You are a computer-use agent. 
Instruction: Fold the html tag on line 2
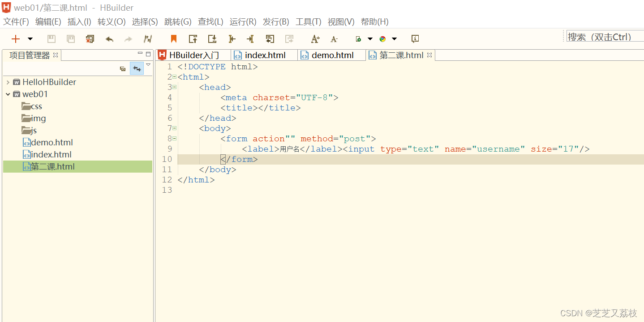tap(175, 77)
